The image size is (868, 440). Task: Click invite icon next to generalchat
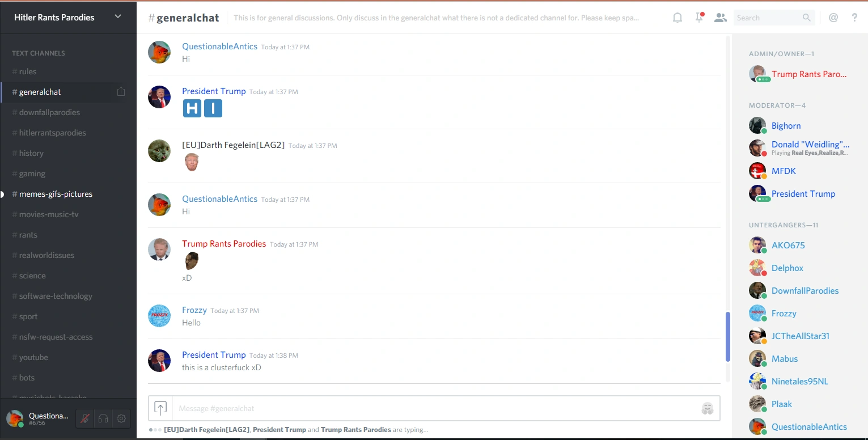coord(121,92)
